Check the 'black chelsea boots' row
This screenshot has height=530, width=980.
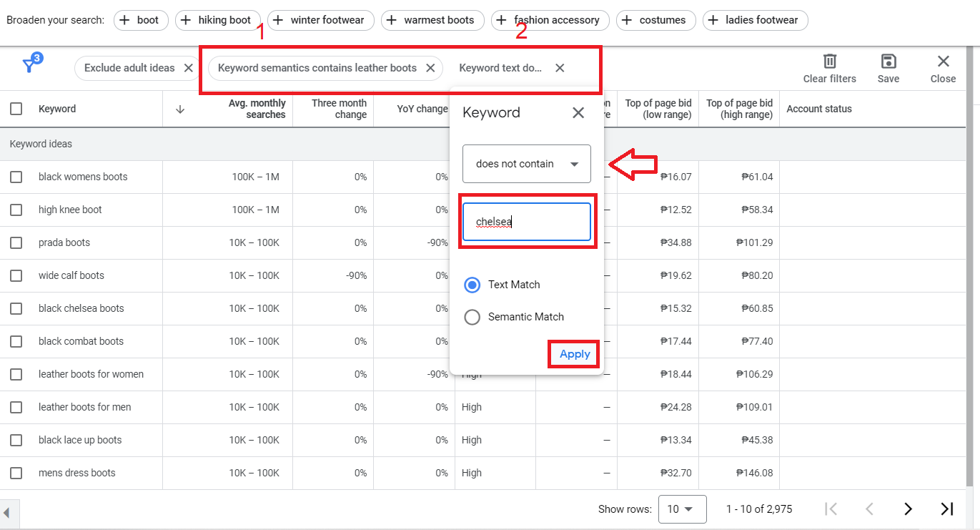(16, 308)
